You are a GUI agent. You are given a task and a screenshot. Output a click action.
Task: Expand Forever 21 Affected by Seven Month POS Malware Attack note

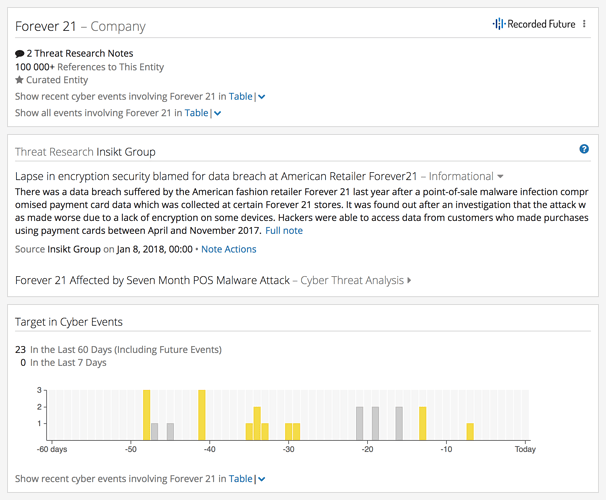click(409, 280)
